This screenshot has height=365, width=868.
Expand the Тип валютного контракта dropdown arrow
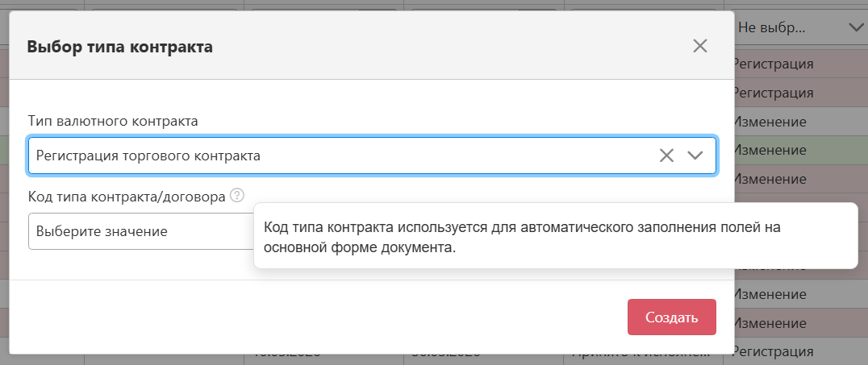point(695,156)
